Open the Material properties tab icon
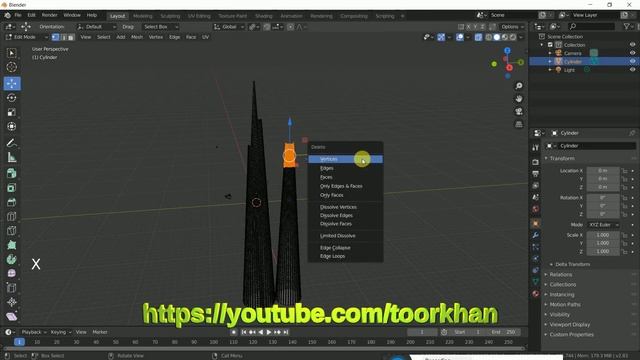Image resolution: width=640 pixels, height=360 pixels. click(536, 293)
